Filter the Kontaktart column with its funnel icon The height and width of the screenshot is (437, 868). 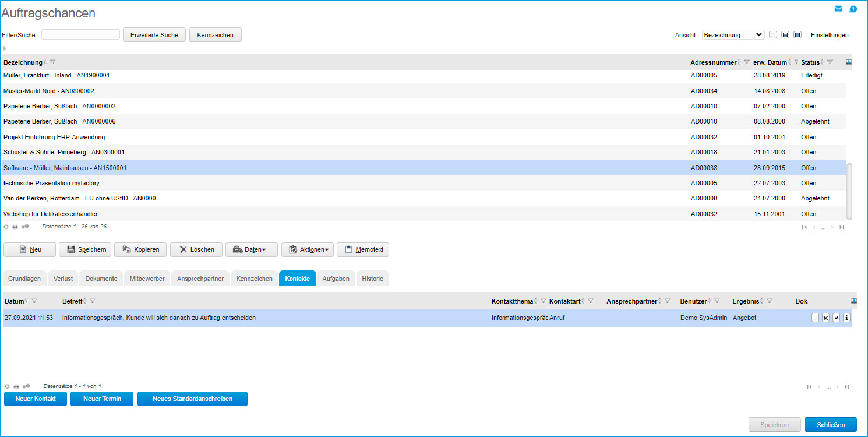coord(590,301)
